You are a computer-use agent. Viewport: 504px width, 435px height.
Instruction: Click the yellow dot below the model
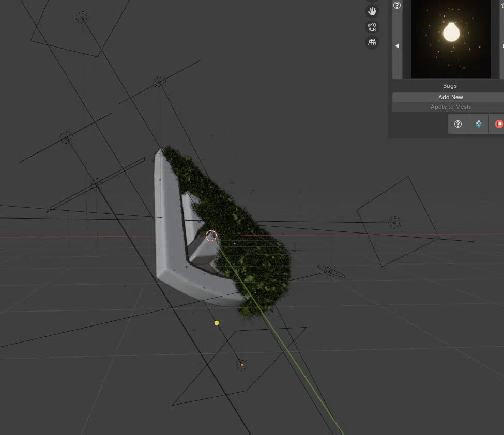coord(217,323)
